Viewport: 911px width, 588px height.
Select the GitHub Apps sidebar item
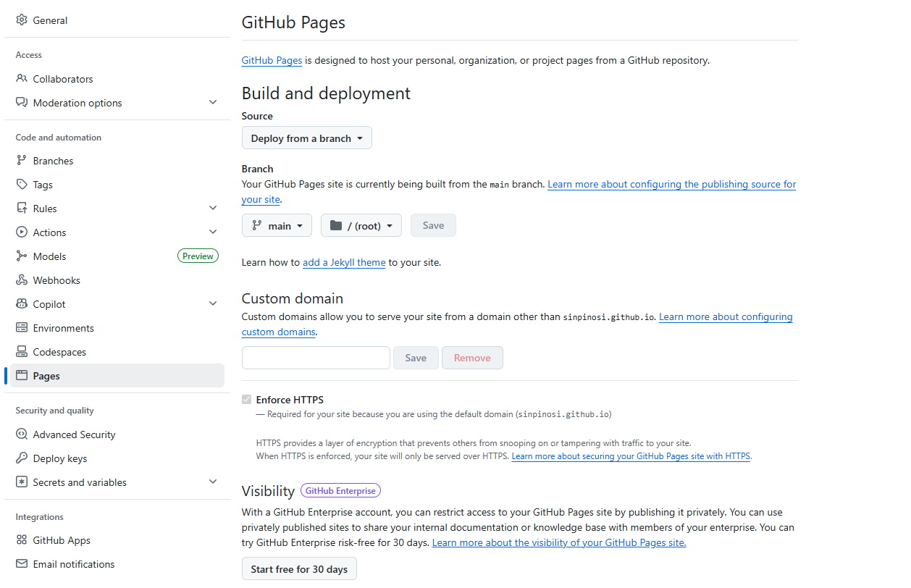[x=117, y=540]
